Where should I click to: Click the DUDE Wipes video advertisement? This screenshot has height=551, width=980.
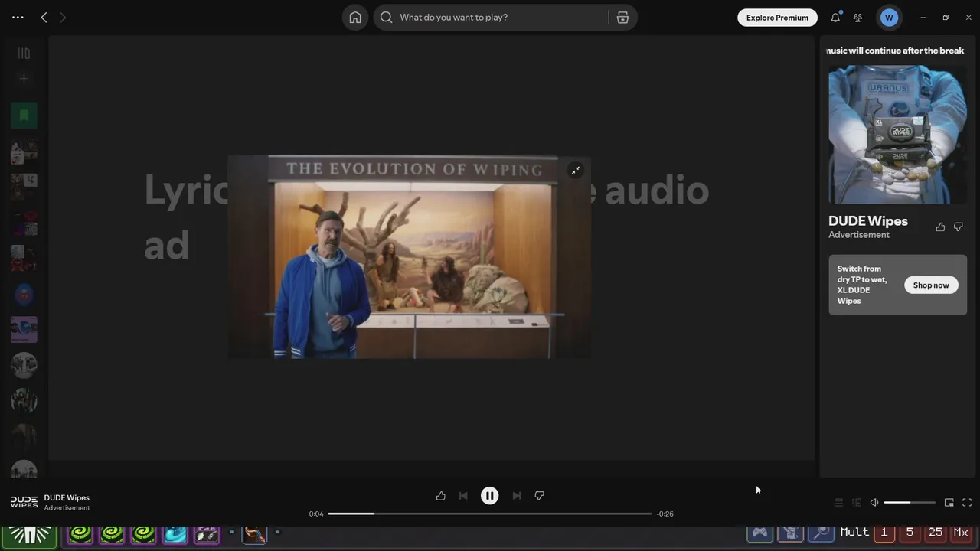pos(410,256)
